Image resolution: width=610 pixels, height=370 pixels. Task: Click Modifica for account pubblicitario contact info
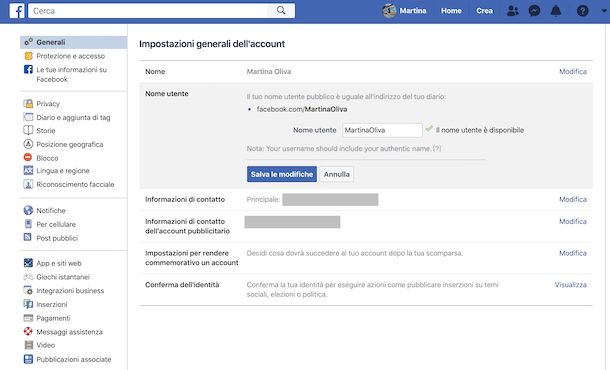[x=573, y=221]
